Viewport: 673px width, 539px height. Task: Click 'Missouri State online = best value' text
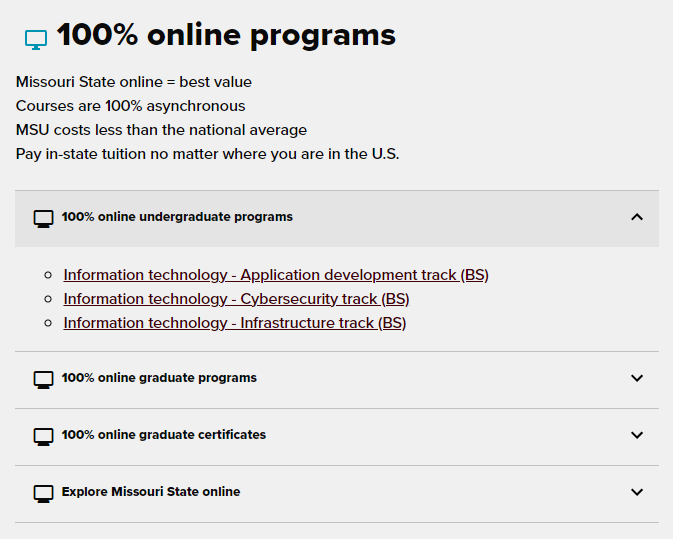[134, 82]
